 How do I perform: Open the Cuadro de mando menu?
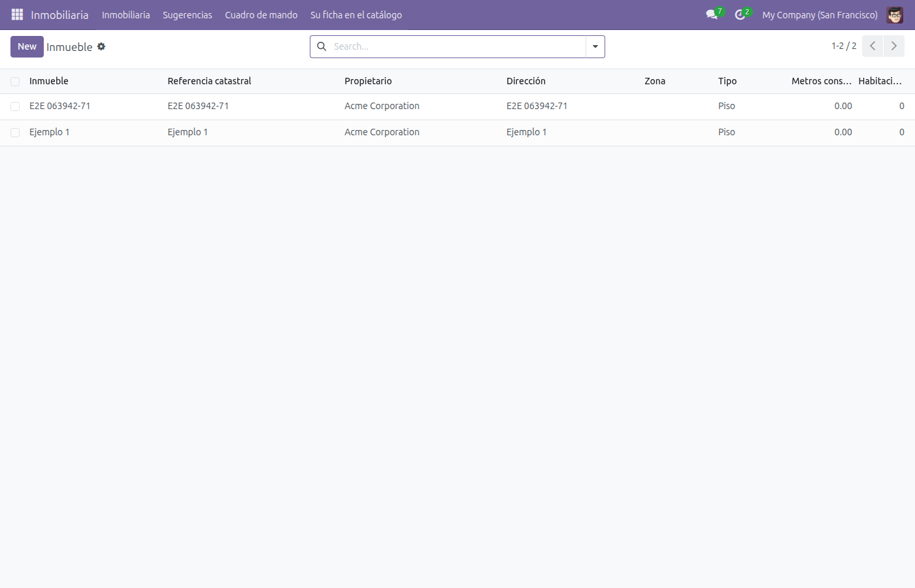tap(261, 15)
